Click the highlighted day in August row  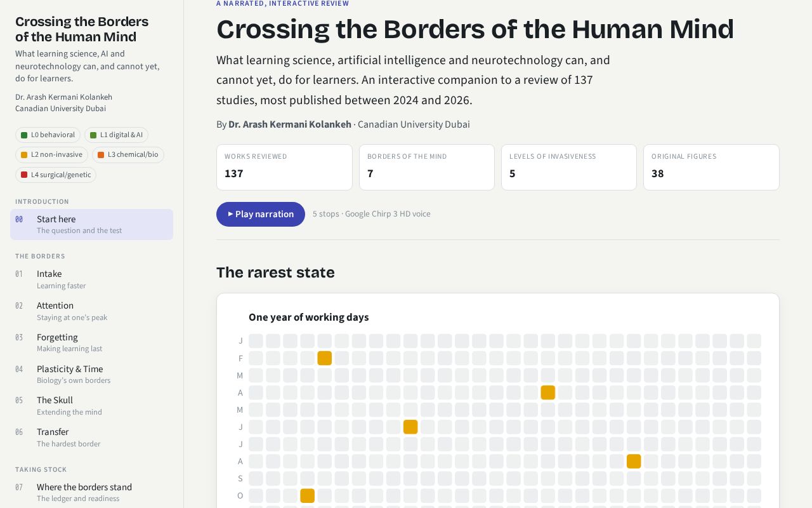coord(634,461)
